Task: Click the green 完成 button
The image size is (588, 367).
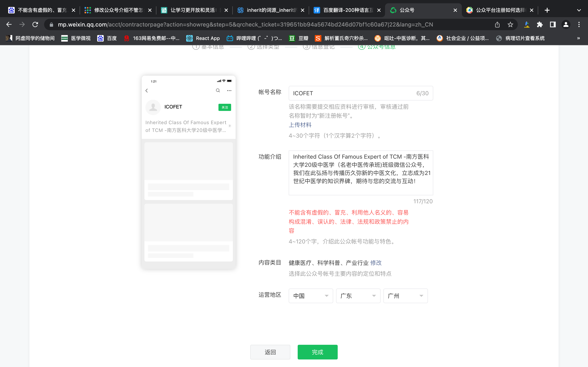Action: [317, 352]
